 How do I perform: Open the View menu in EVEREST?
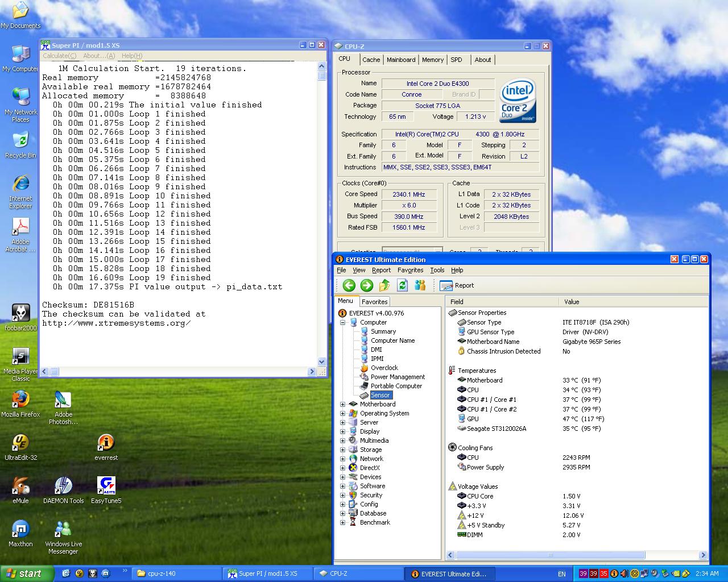359,270
